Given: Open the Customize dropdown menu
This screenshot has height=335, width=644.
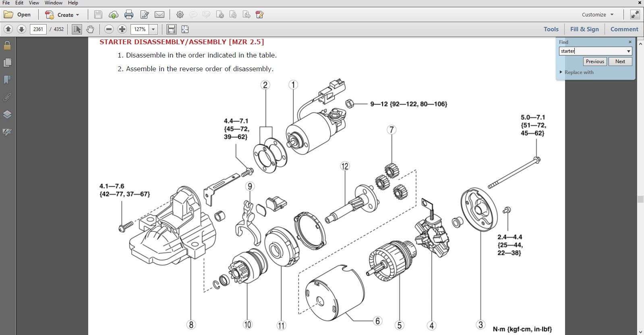Looking at the screenshot, I should 598,14.
